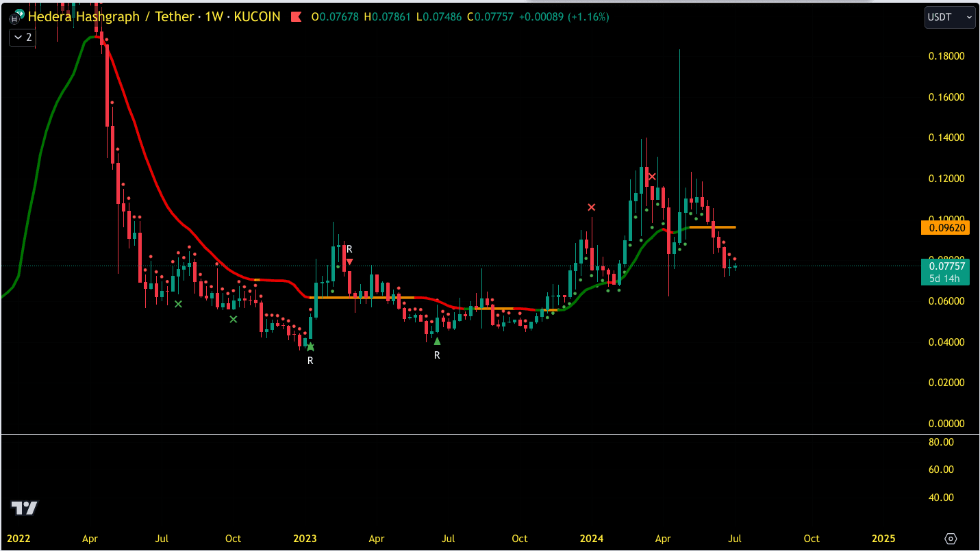
Task: Click the 0.00000 price scale label
Action: tap(946, 424)
